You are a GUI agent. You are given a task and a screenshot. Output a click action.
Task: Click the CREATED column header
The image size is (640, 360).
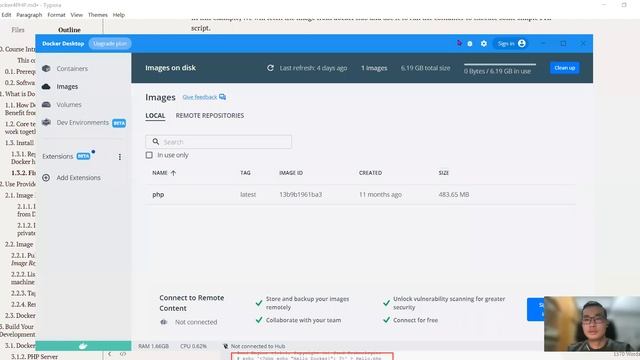370,173
